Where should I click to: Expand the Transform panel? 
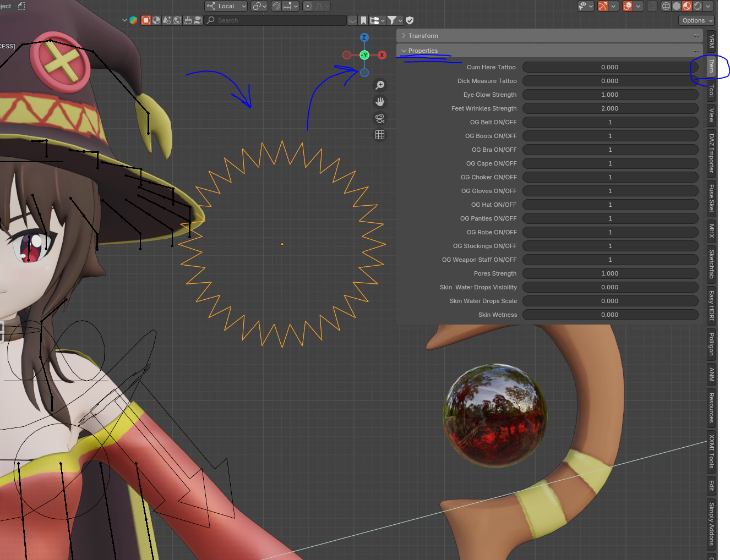pos(423,36)
